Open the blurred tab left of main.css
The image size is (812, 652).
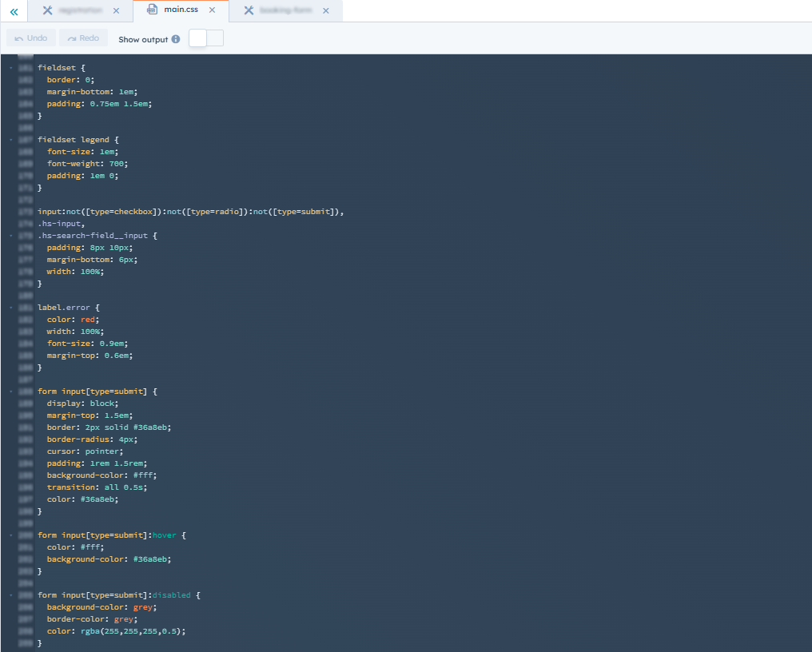pos(80,11)
